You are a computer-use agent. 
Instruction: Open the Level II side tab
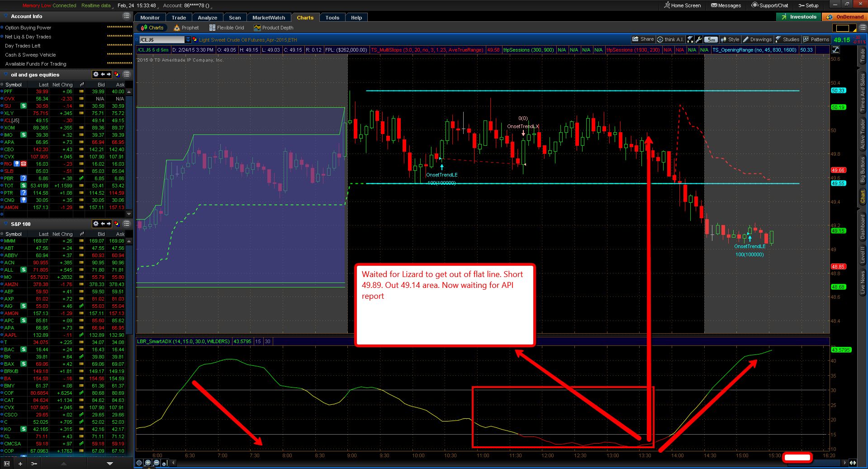pyautogui.click(x=863, y=255)
